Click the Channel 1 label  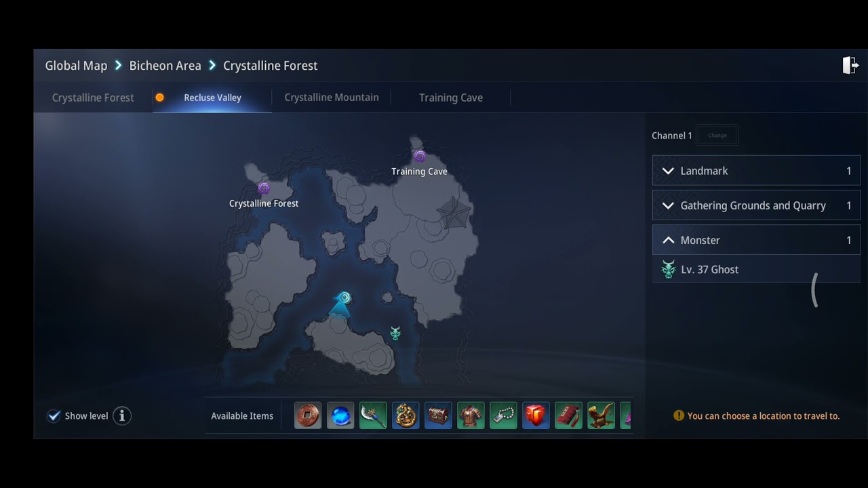[672, 136]
